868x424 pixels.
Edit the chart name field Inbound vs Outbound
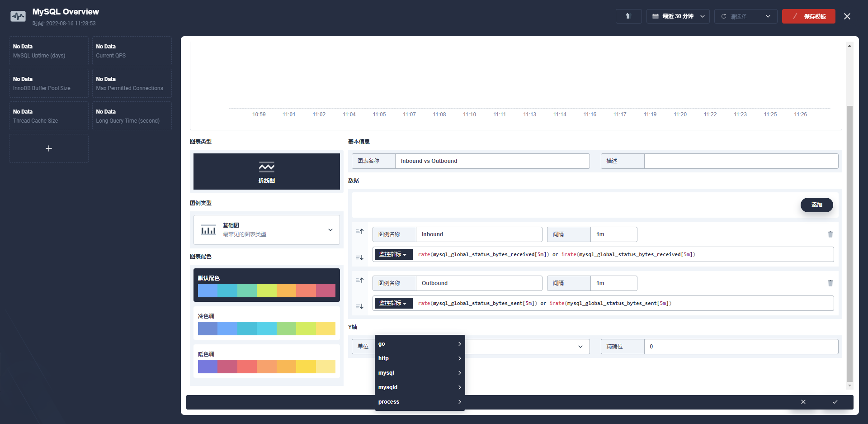[x=492, y=161]
